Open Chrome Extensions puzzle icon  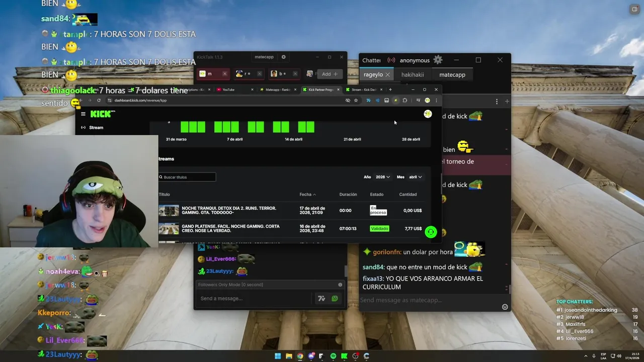pyautogui.click(x=405, y=101)
